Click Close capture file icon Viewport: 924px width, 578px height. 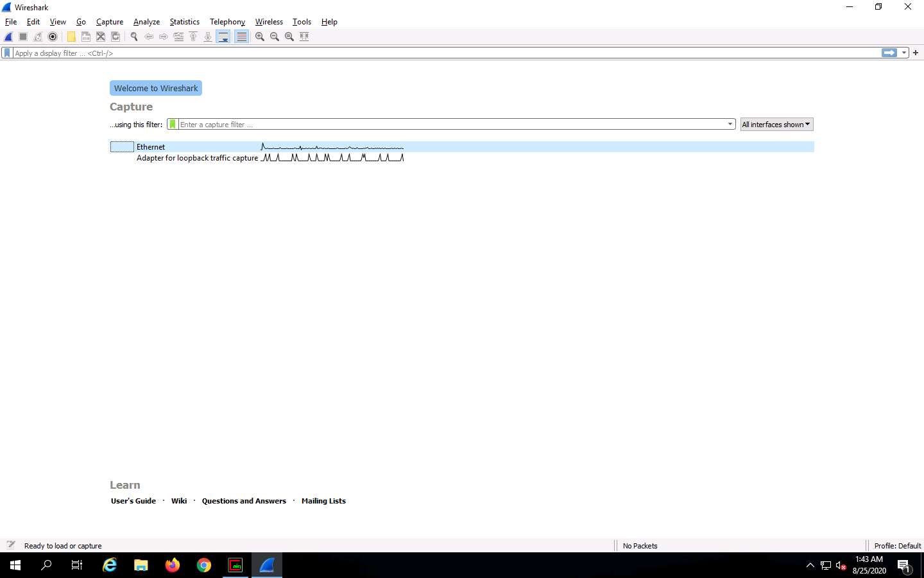101,37
